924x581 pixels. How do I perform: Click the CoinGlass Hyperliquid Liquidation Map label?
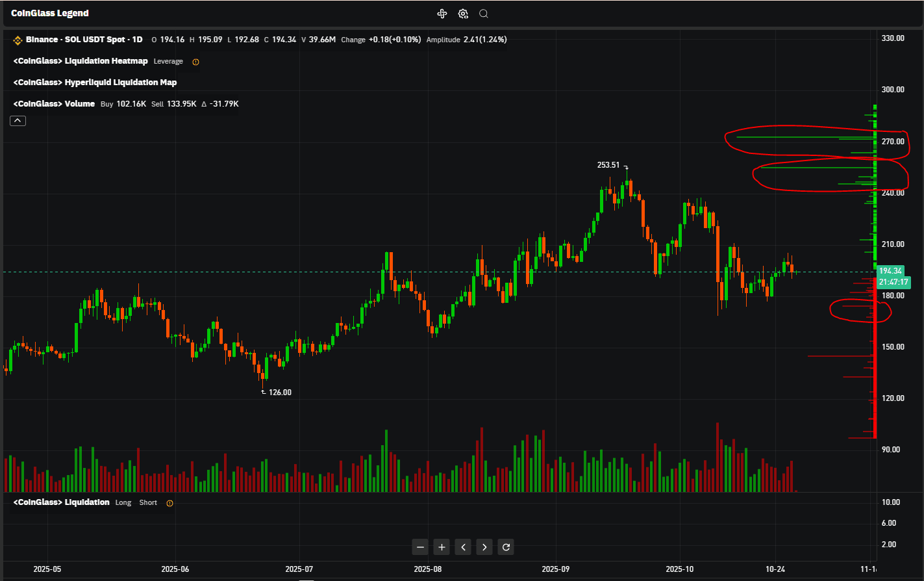tap(95, 83)
